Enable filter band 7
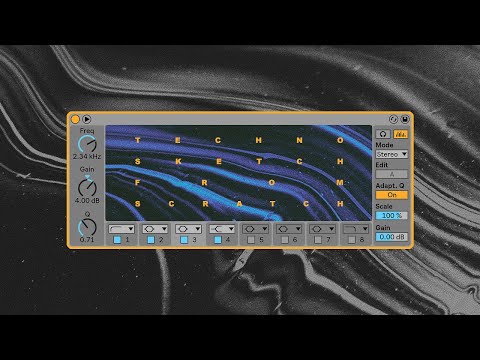This screenshot has width=480, height=360. [318, 240]
